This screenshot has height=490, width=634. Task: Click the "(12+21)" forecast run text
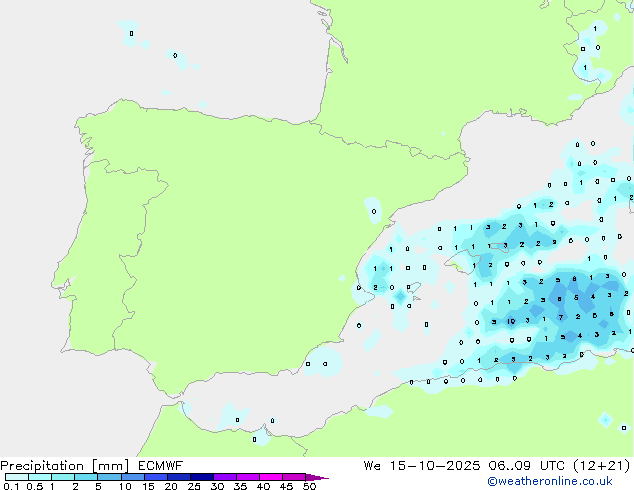[602, 466]
